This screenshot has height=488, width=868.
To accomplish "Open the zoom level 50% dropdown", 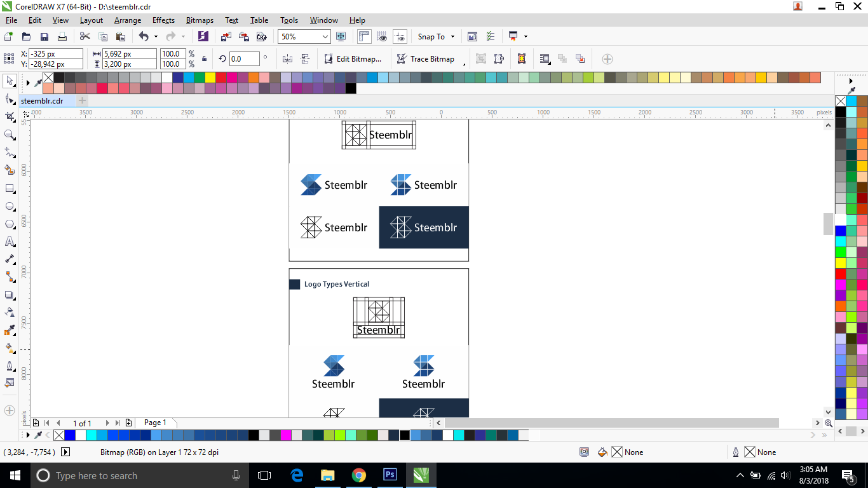I will 325,36.
